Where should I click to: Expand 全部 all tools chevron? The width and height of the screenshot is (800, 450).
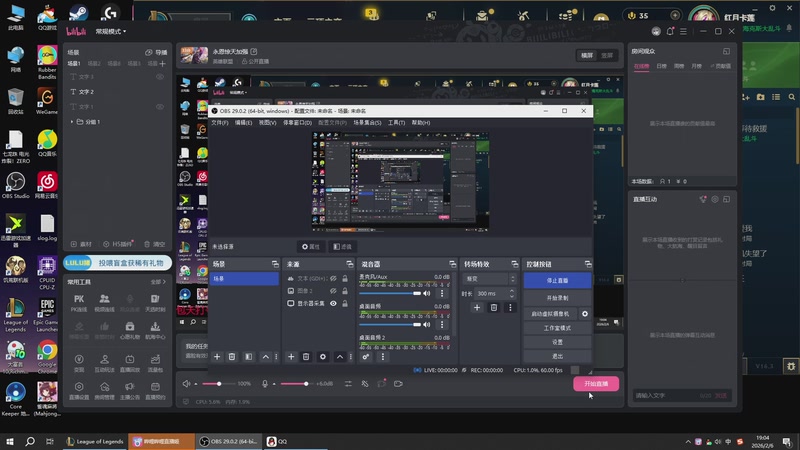click(158, 282)
